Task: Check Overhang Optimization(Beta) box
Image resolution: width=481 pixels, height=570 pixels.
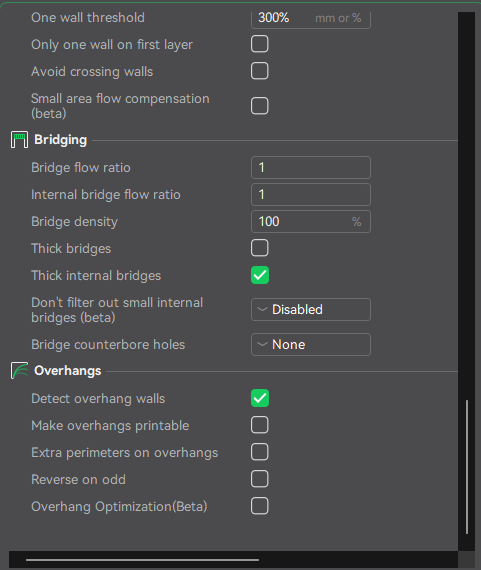Action: point(260,506)
